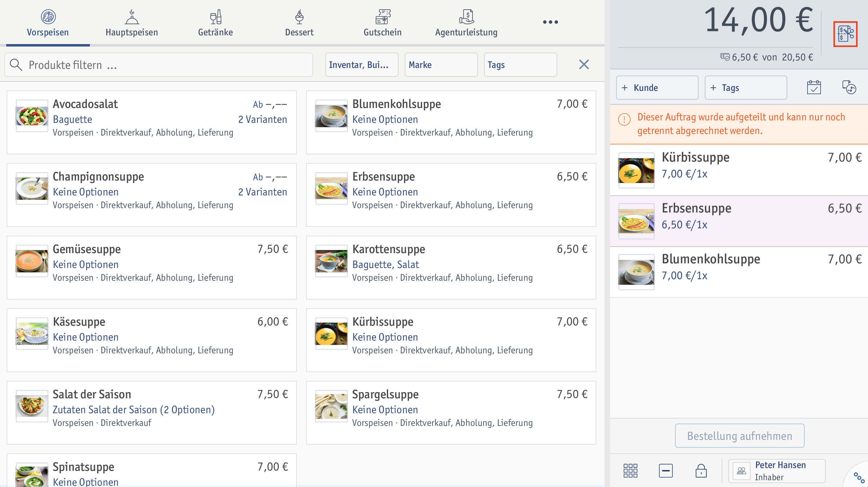Select Champignonsuppe product card

click(x=152, y=195)
